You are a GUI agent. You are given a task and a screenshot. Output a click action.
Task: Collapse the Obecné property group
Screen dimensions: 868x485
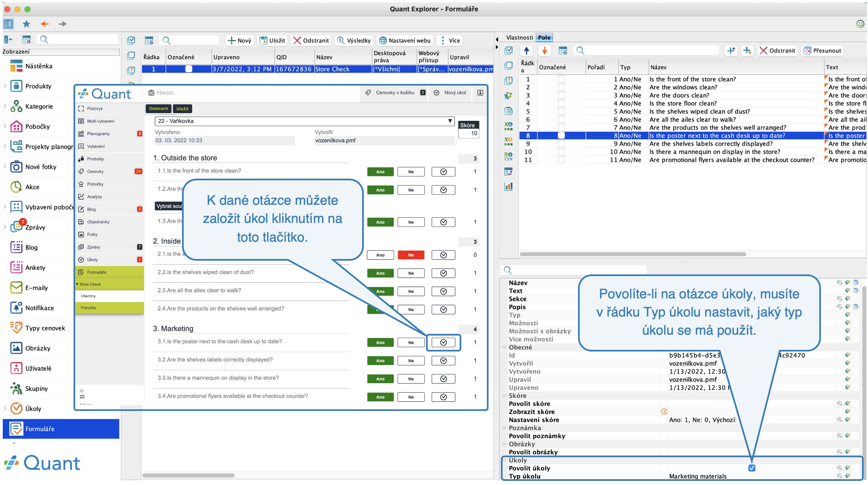[x=504, y=347]
